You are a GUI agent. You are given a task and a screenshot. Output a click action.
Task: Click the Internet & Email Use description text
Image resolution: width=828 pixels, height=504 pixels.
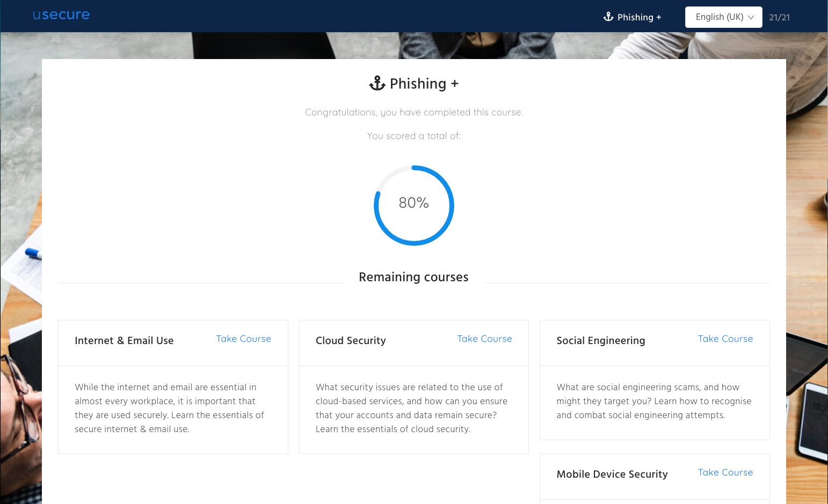coord(170,408)
